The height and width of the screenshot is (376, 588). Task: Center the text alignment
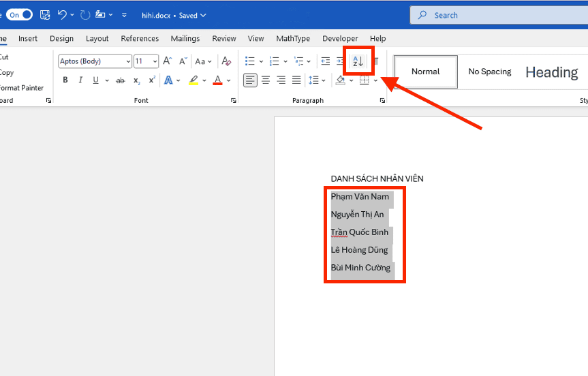(x=266, y=80)
